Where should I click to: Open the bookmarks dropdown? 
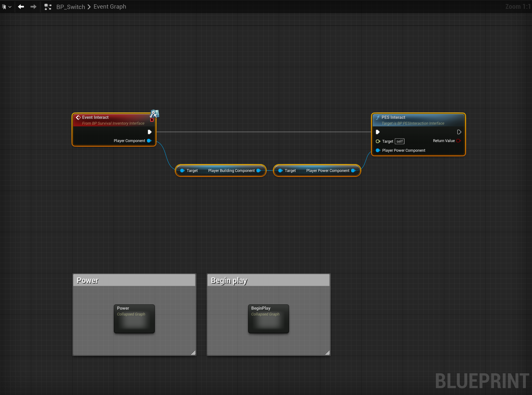[x=6, y=7]
